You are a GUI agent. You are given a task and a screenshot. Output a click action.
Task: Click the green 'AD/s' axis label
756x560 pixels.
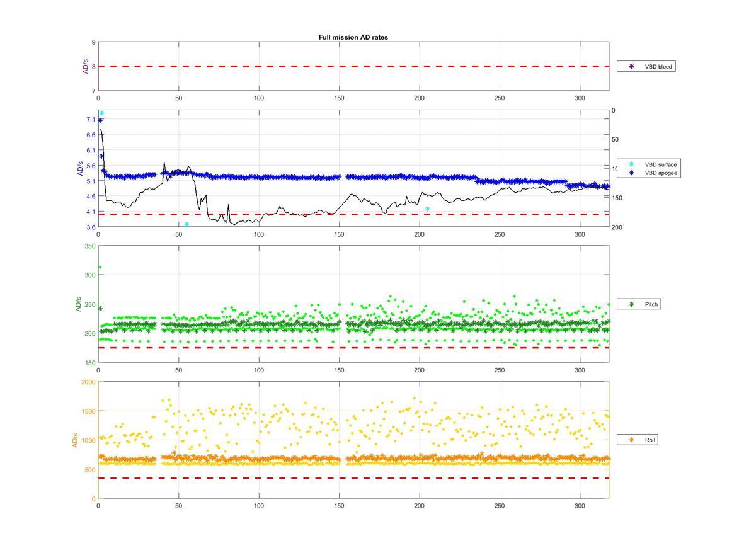click(x=78, y=304)
